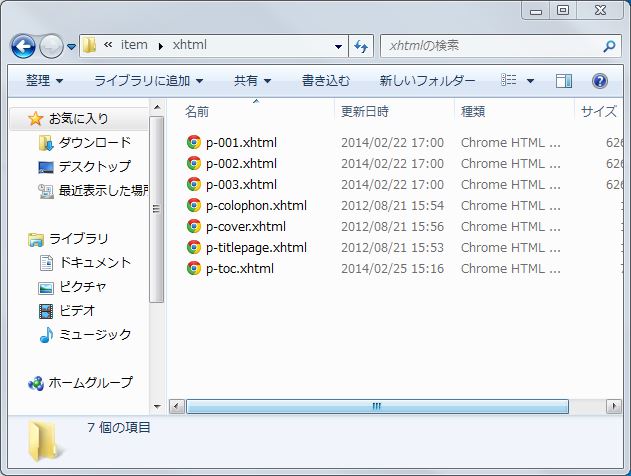Click the ライブラリ icon
Image resolution: width=631 pixels, height=476 pixels.
[x=35, y=239]
